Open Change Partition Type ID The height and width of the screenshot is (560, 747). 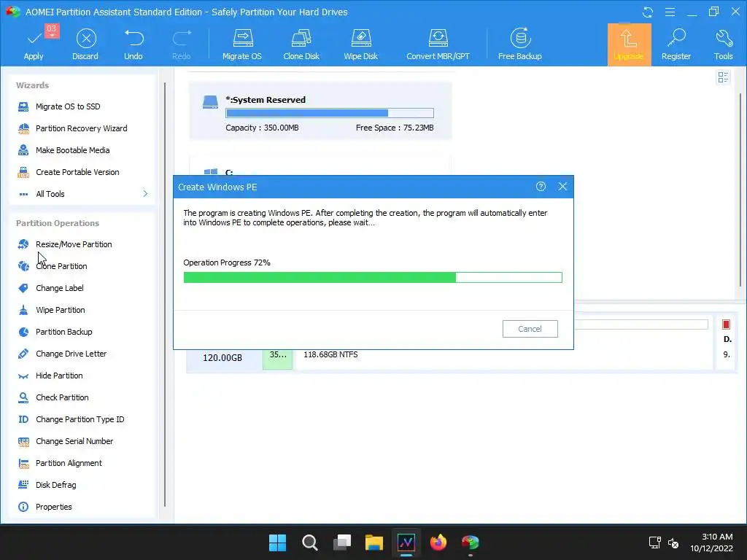point(80,419)
